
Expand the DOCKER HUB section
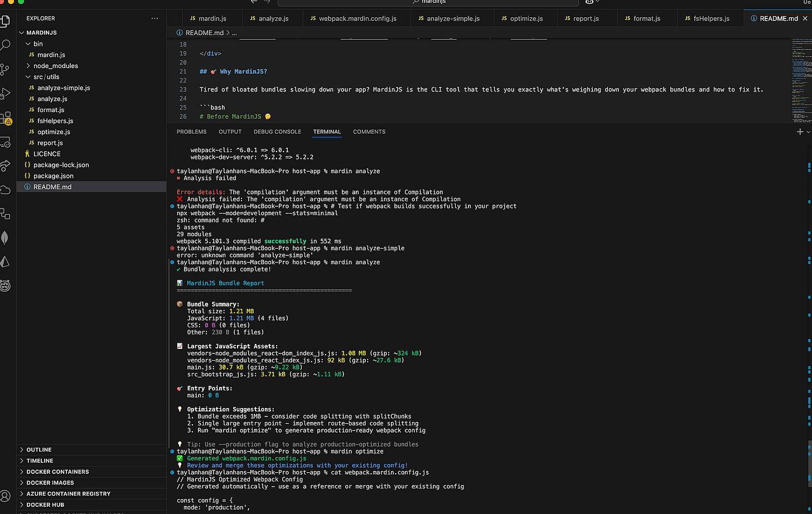[x=92, y=505]
